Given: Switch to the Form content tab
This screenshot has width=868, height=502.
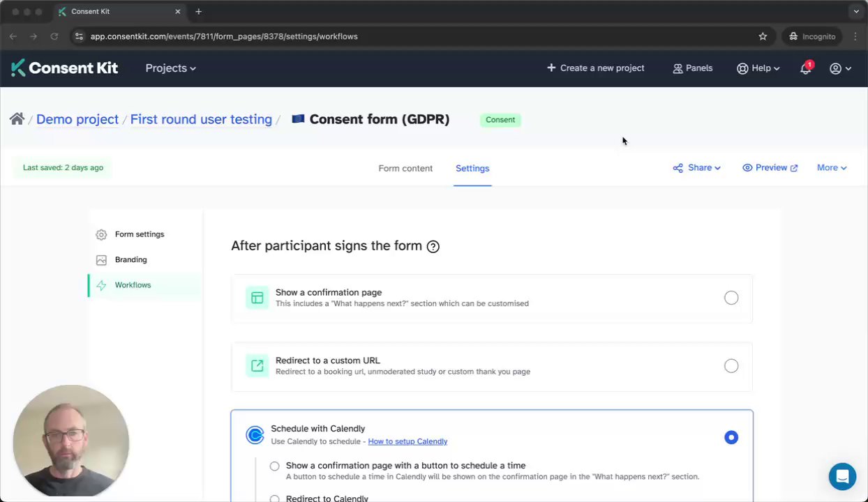Looking at the screenshot, I should pos(405,169).
